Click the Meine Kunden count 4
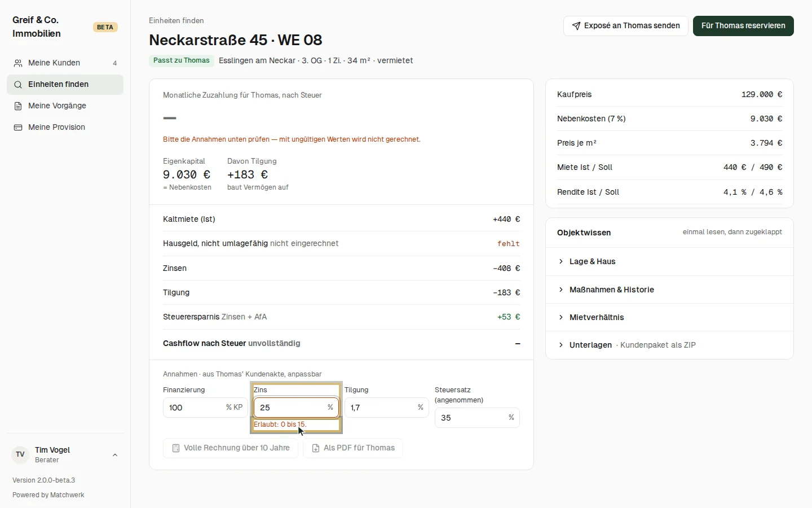The height and width of the screenshot is (508, 812). (x=115, y=63)
